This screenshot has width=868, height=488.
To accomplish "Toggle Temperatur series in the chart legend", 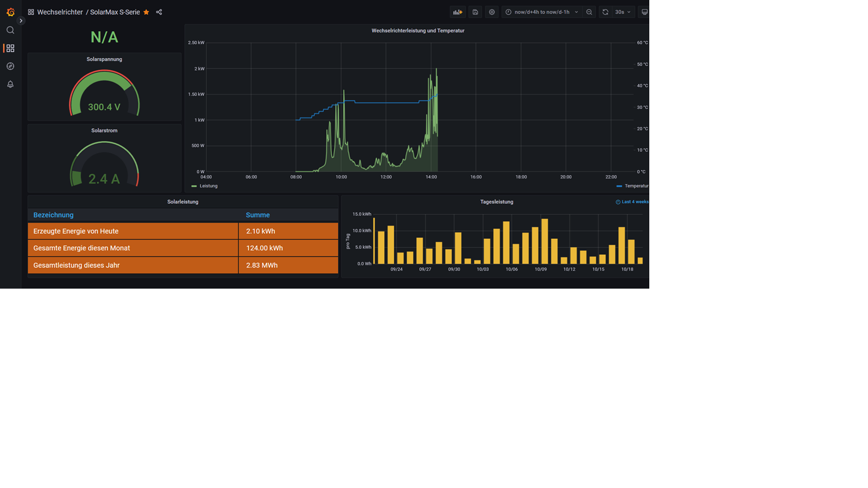I will [x=636, y=186].
